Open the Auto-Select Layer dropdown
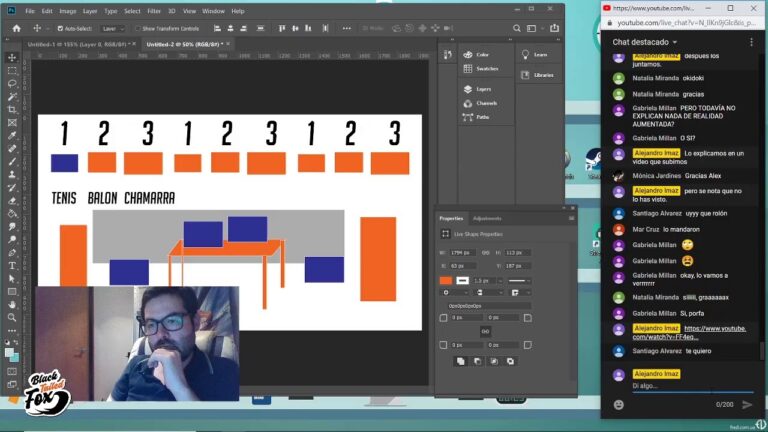Screen dimensions: 768x432 click(113, 28)
